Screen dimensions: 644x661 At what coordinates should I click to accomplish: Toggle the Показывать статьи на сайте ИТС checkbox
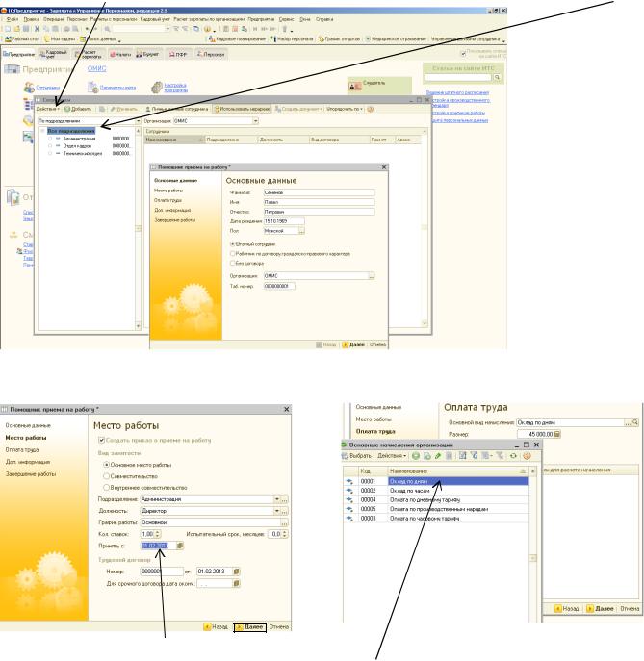[463, 54]
